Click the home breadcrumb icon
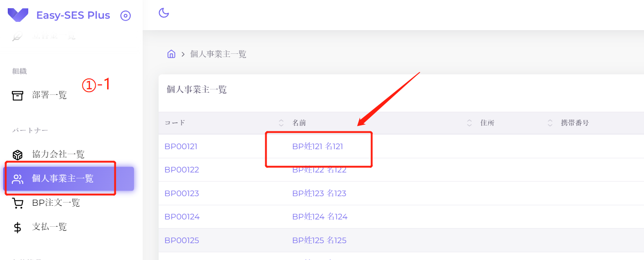Screen dimensions: 644x260 pos(171,54)
